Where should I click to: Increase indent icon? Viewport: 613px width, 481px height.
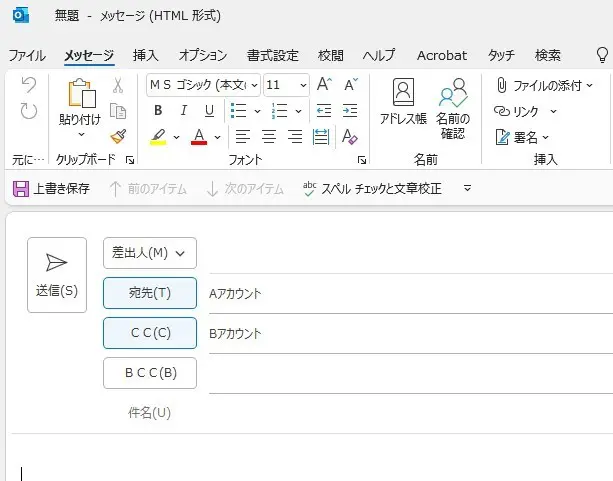click(350, 111)
